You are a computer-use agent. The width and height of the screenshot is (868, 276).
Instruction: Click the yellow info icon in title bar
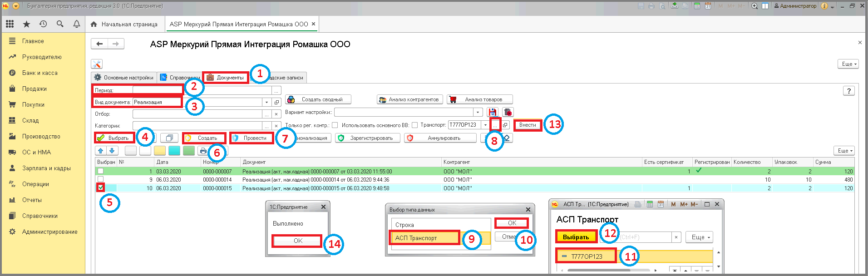(x=824, y=6)
